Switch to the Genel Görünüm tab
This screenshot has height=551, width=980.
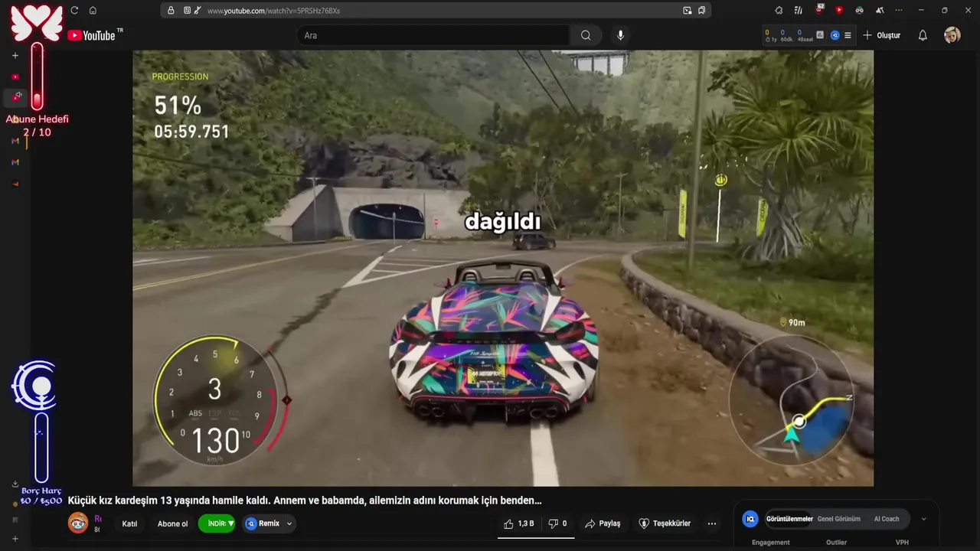(x=839, y=519)
